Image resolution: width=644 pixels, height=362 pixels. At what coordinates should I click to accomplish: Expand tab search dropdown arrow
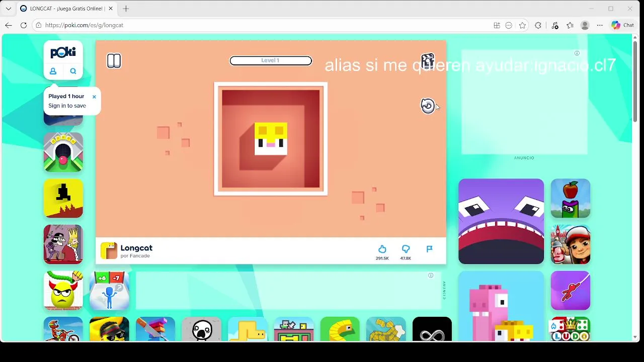(x=9, y=9)
